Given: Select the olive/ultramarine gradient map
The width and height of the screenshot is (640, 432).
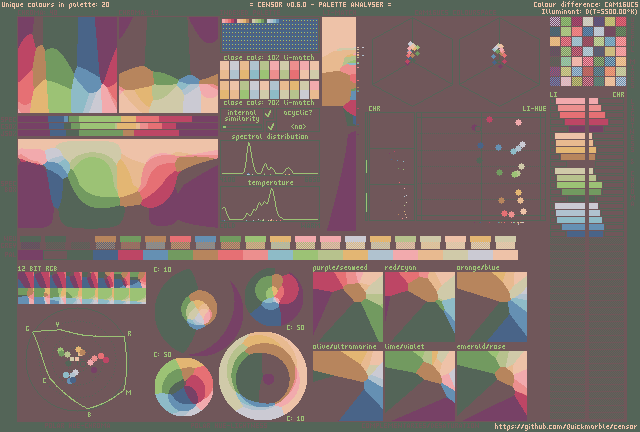Looking at the screenshot, I should click(x=347, y=386).
